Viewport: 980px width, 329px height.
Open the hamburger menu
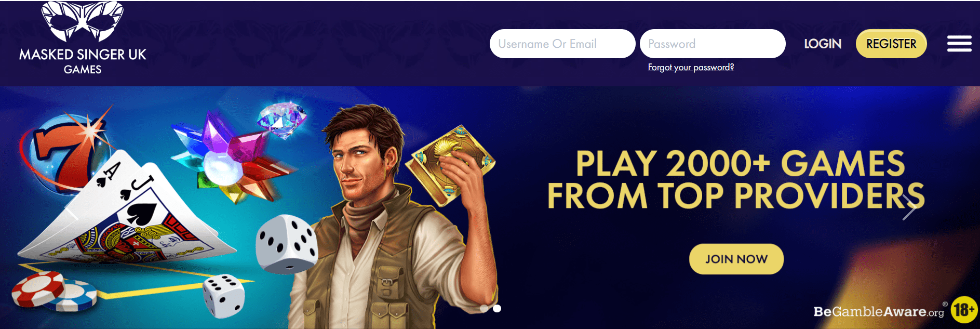pos(959,44)
